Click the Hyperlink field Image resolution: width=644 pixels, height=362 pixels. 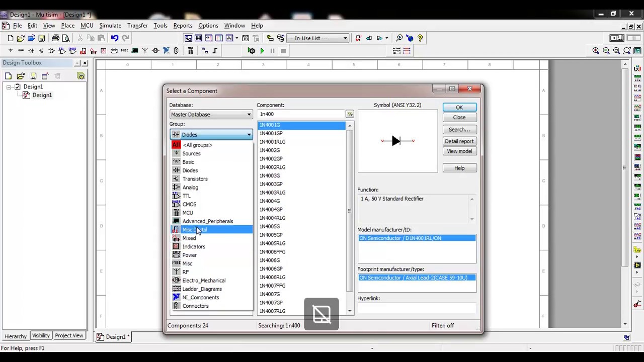(x=417, y=308)
